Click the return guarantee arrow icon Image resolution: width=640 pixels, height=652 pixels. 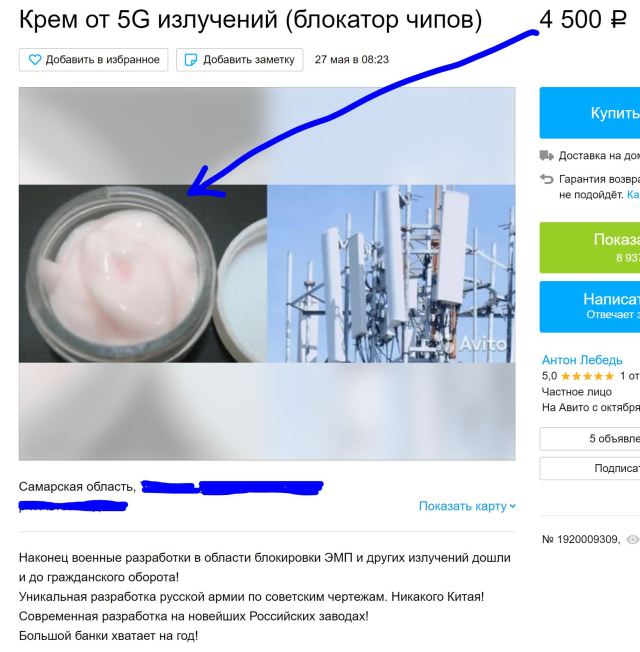[x=546, y=179]
